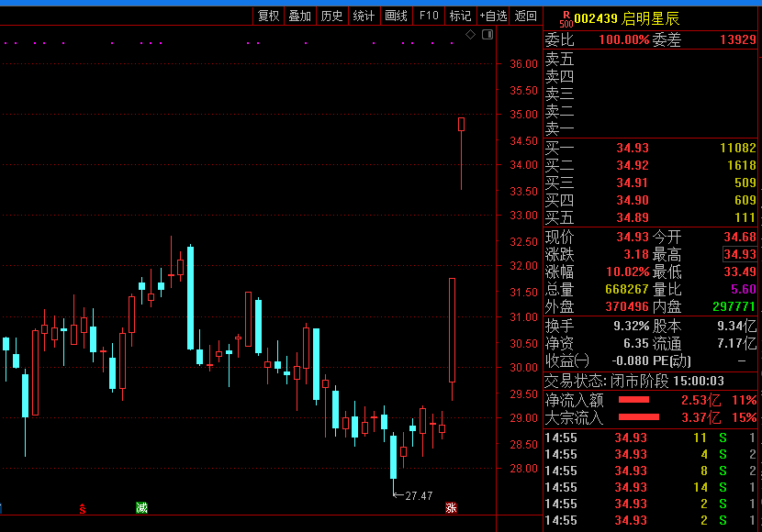Click the 今开 opening price 34.68
The image size is (762, 532).
(x=740, y=237)
